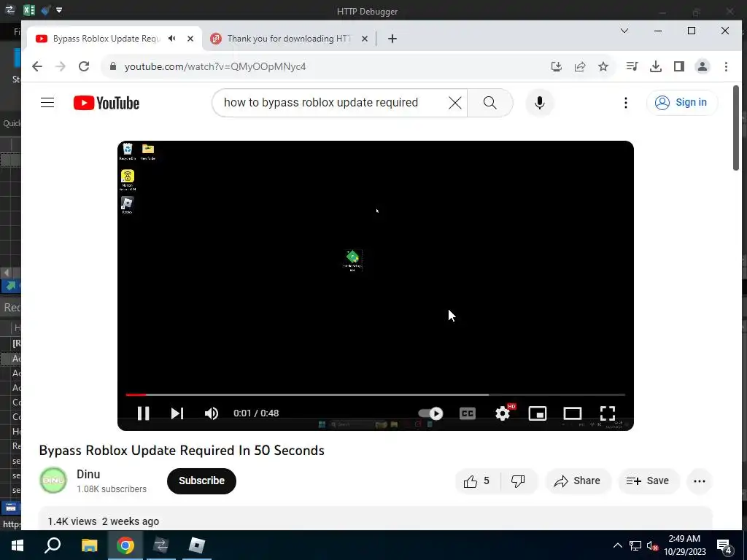Save the video to a playlist
This screenshot has height=560, width=747.
[648, 481]
